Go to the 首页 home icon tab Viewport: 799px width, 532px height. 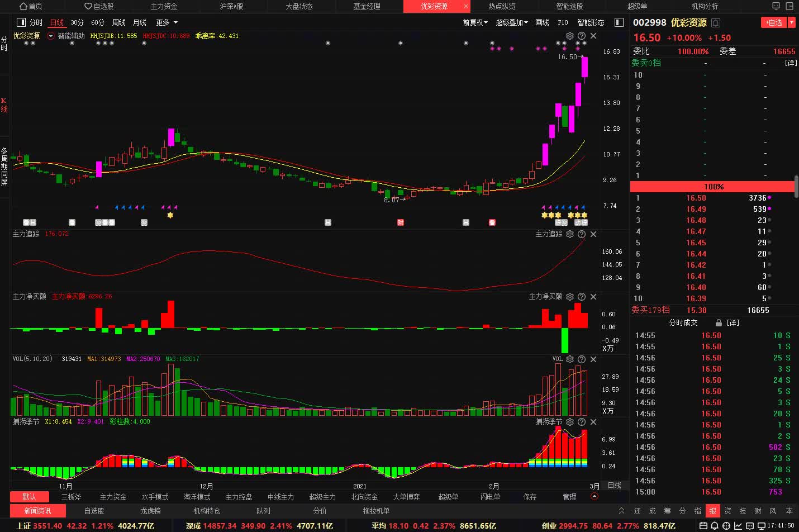click(x=31, y=6)
